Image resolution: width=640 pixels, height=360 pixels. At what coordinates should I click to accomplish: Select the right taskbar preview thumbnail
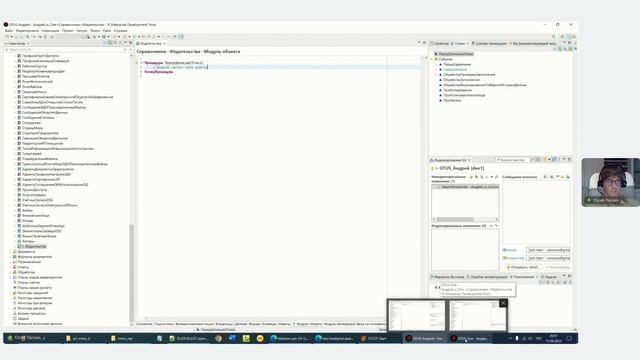[x=478, y=316]
